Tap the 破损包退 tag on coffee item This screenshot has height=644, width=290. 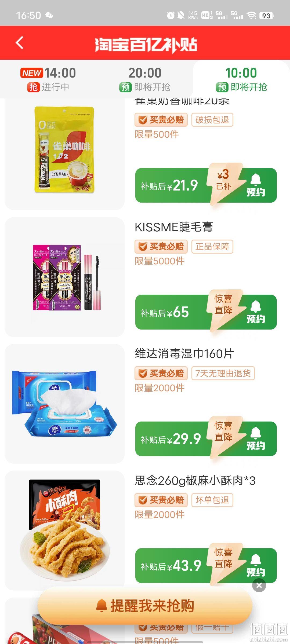point(212,120)
